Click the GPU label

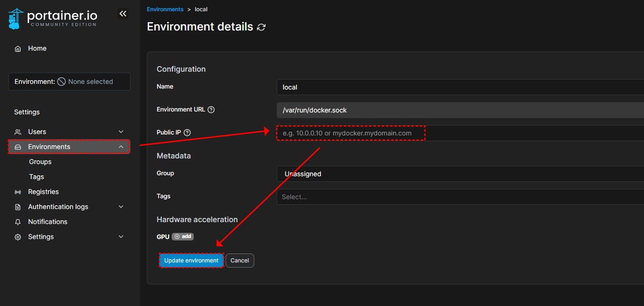coord(163,237)
